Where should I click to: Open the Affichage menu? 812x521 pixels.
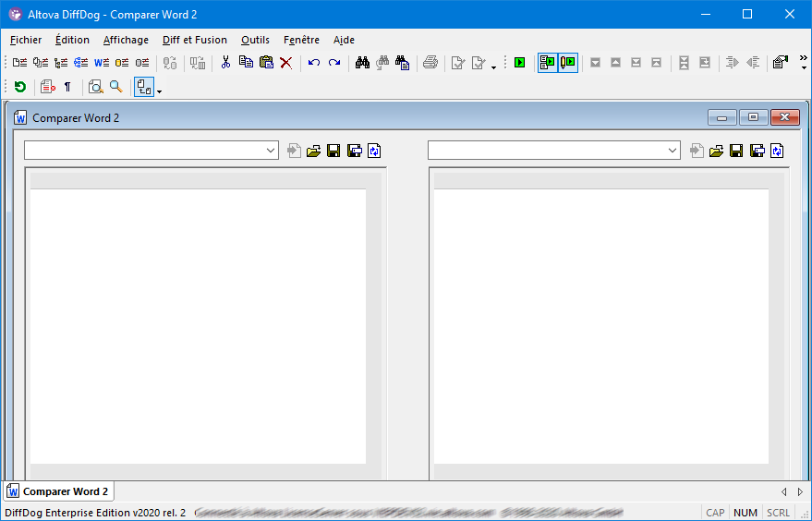pos(126,40)
